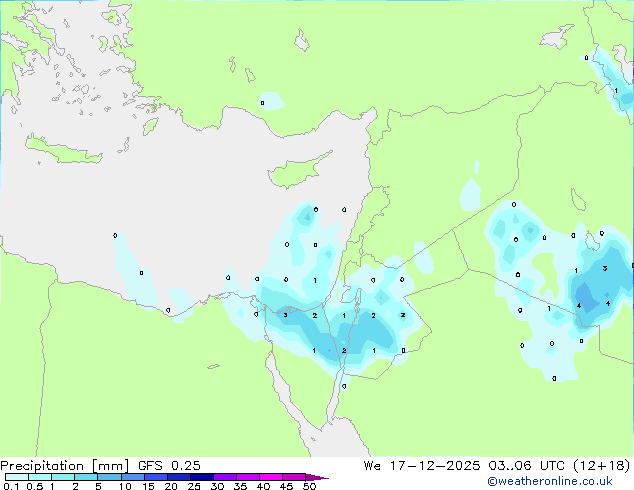The height and width of the screenshot is (490, 634).
Task: Click the 'GFS 0.25' model label
Action: (169, 466)
